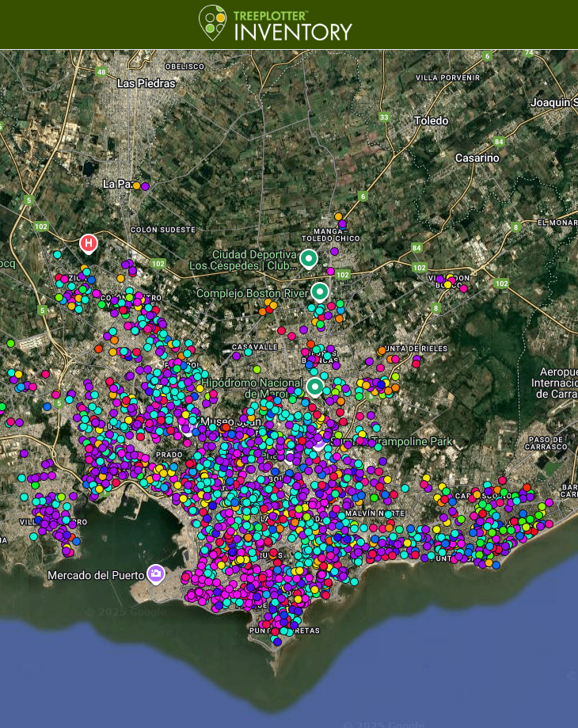Screen dimensions: 578x728
Task: Click the cyan tree marker below hospital pin
Action: [57, 254]
